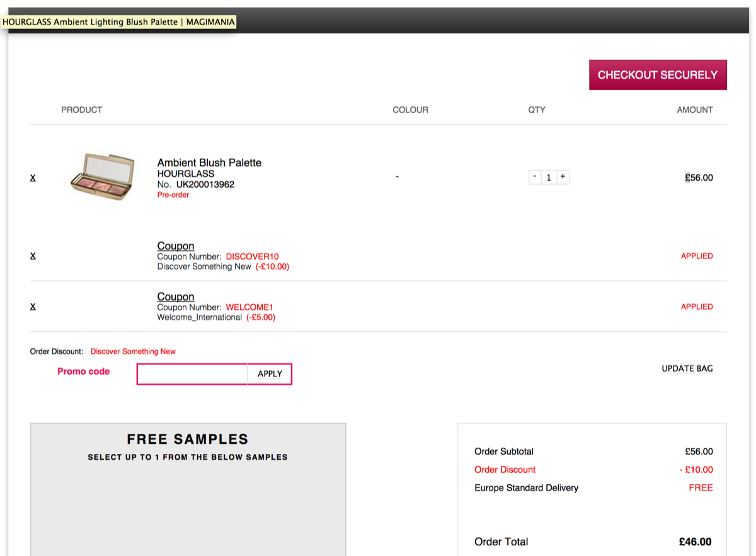This screenshot has height=556, width=756.
Task: Select the WELCOME1 coupon code text
Action: [x=249, y=307]
